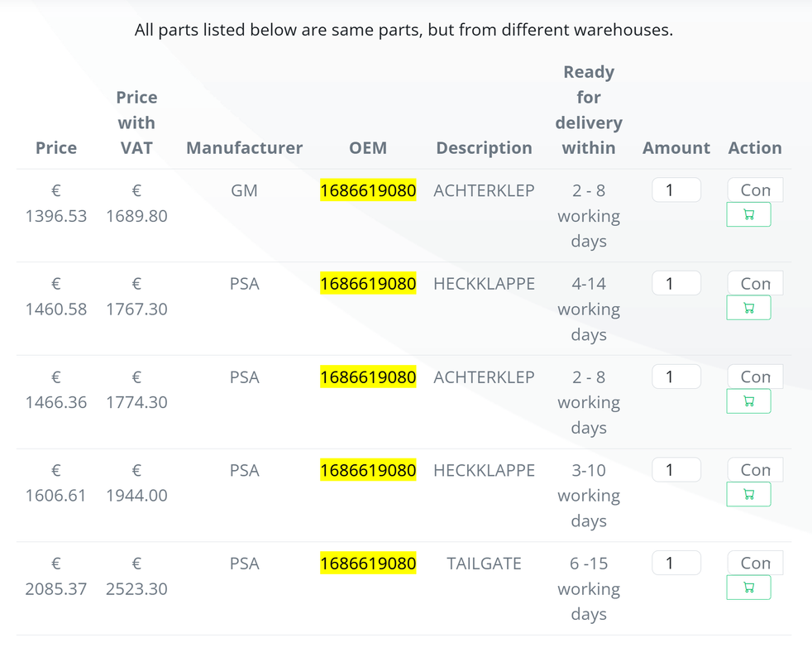Click the € 1606.61 price cell

pyautogui.click(x=56, y=483)
